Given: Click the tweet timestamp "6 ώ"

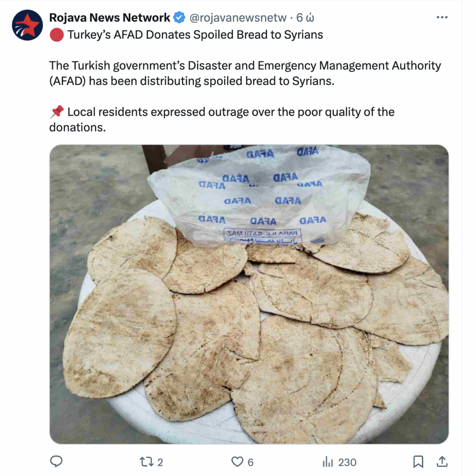Looking at the screenshot, I should point(305,18).
